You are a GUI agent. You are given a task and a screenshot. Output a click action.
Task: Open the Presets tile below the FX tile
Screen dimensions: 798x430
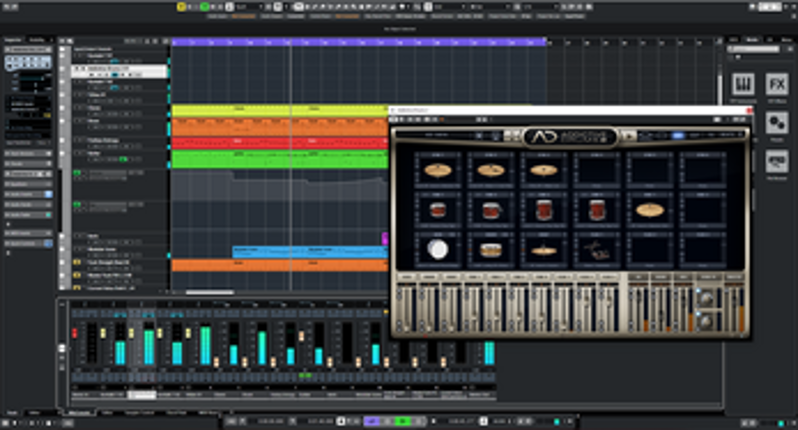point(777,123)
